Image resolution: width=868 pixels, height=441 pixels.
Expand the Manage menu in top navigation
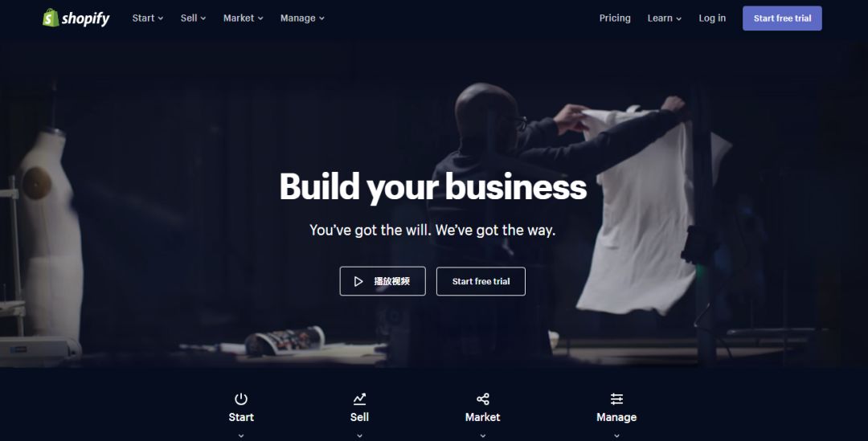(x=302, y=18)
